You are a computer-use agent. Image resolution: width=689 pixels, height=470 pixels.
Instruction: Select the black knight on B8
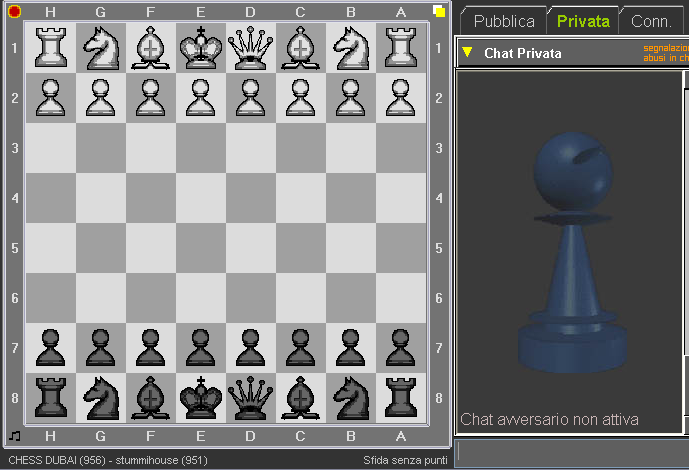point(351,398)
